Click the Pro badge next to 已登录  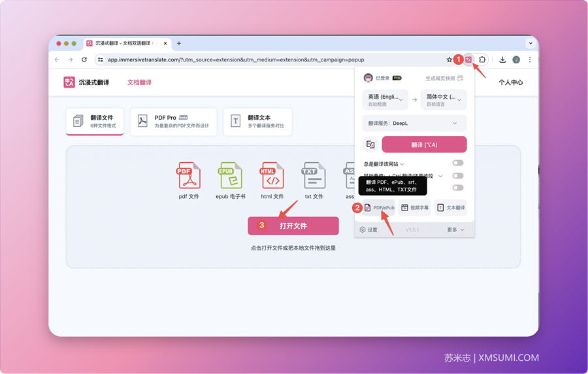point(397,78)
